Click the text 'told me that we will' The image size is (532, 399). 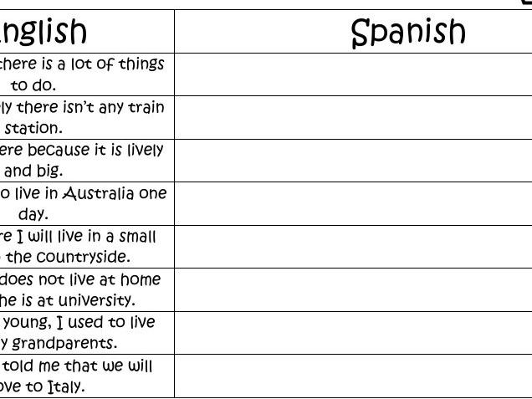coord(78,366)
